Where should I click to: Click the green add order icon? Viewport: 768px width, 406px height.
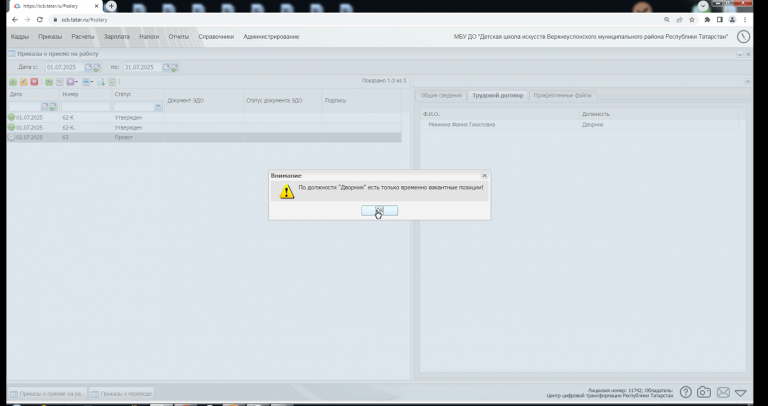(x=13, y=82)
